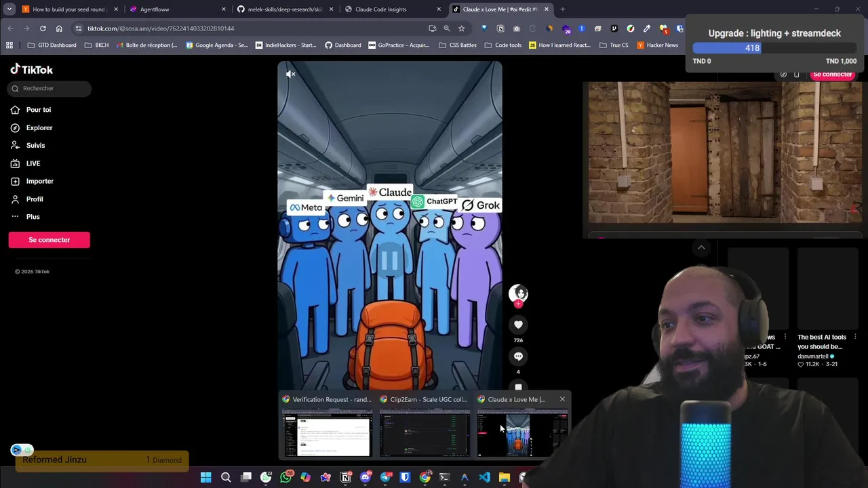
Task: Click the tiktok.com address bar
Action: coord(251,28)
